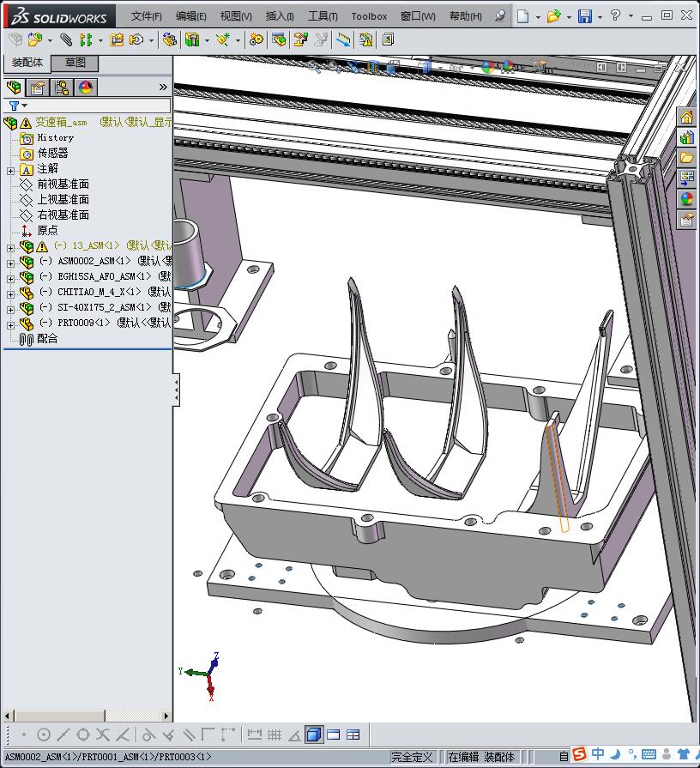Click the Mate paperclip icon
Screen dimensions: 700x768
click(65, 39)
